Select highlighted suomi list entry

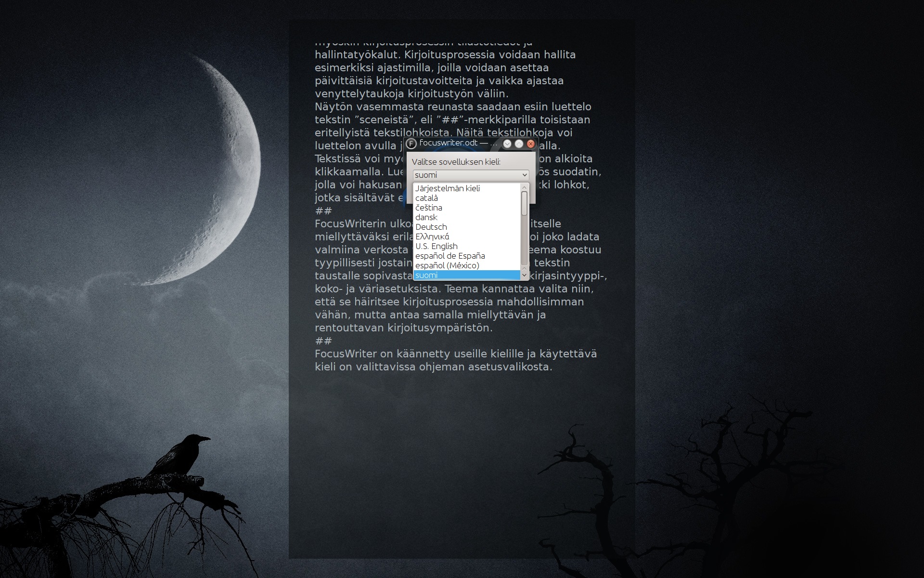467,275
